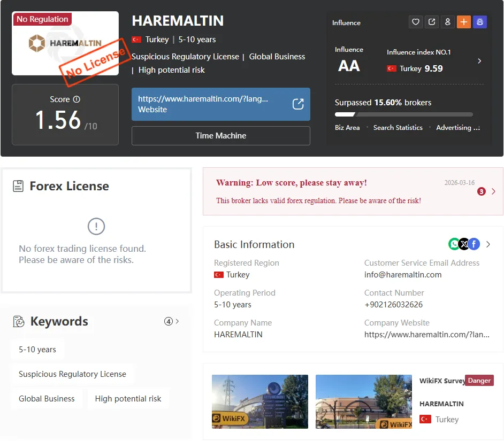504x441 pixels.
Task: Click the user profile icon in Influence panel
Action: [x=447, y=22]
